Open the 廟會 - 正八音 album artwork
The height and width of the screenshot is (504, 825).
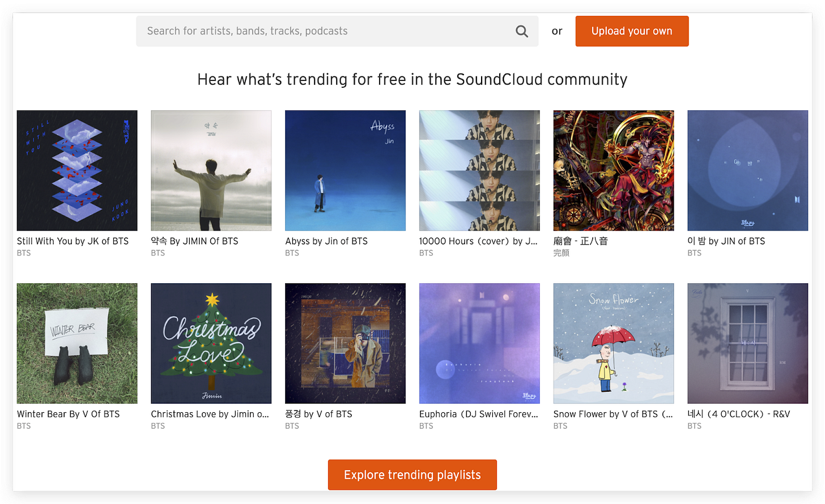point(614,170)
